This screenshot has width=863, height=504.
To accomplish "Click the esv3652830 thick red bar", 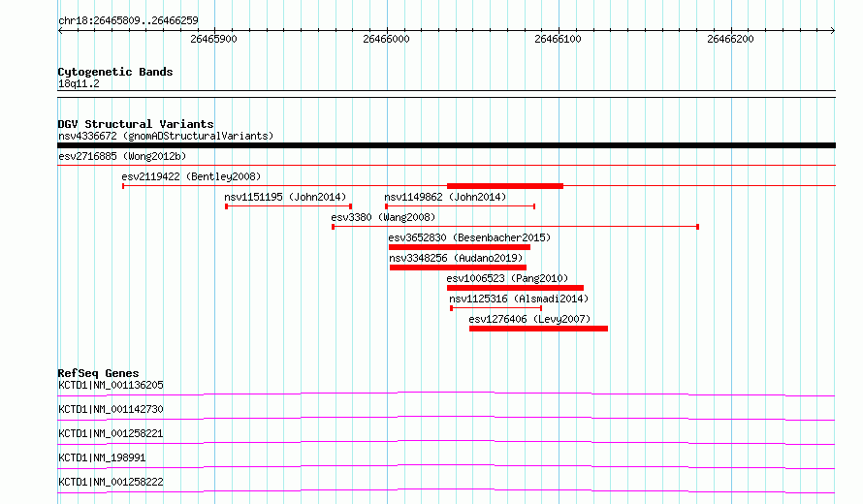I will pyautogui.click(x=459, y=247).
